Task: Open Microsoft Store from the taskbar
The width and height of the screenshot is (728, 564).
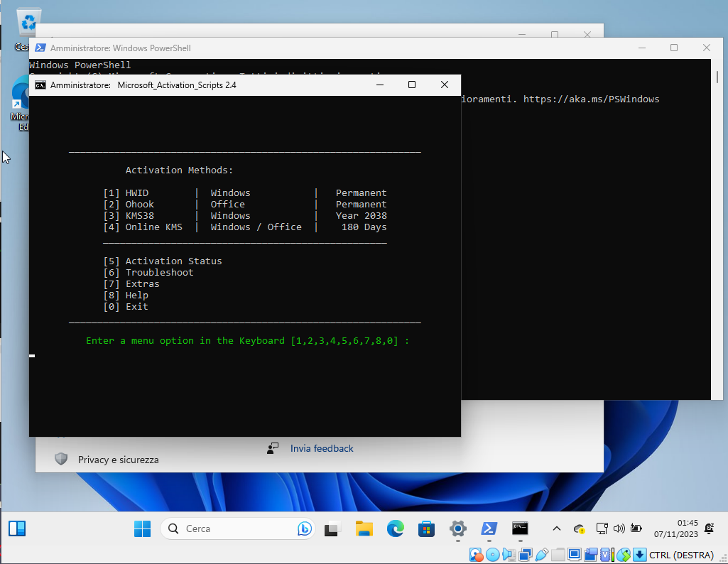Action: [426, 528]
